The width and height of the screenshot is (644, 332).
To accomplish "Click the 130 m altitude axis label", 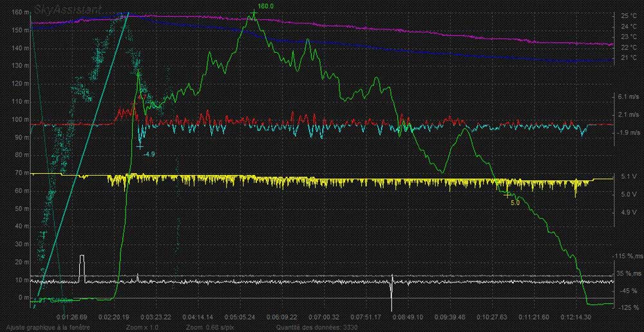I will pos(21,66).
